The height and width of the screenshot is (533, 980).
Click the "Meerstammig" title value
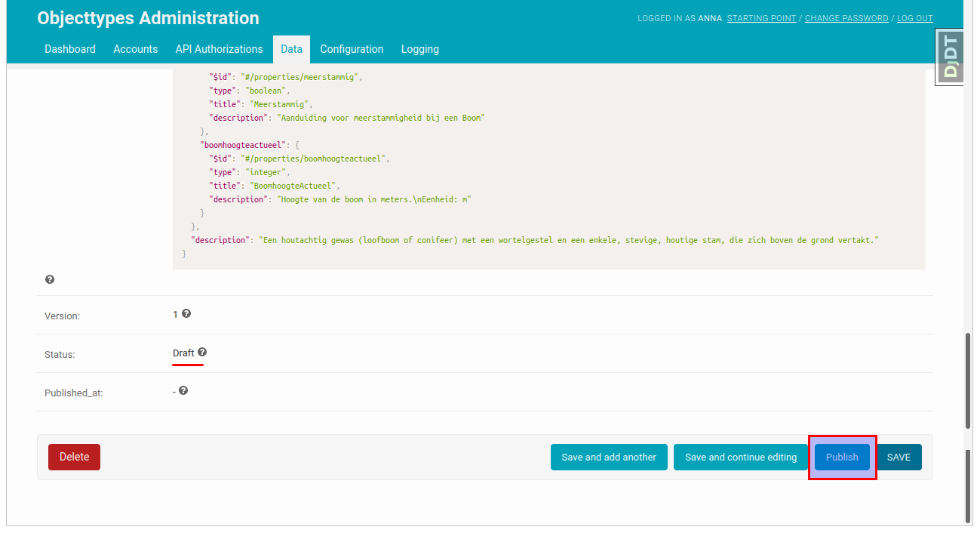[x=281, y=104]
